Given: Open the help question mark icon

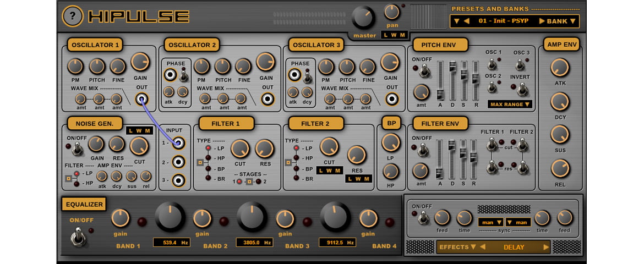Looking at the screenshot, I should [x=73, y=16].
